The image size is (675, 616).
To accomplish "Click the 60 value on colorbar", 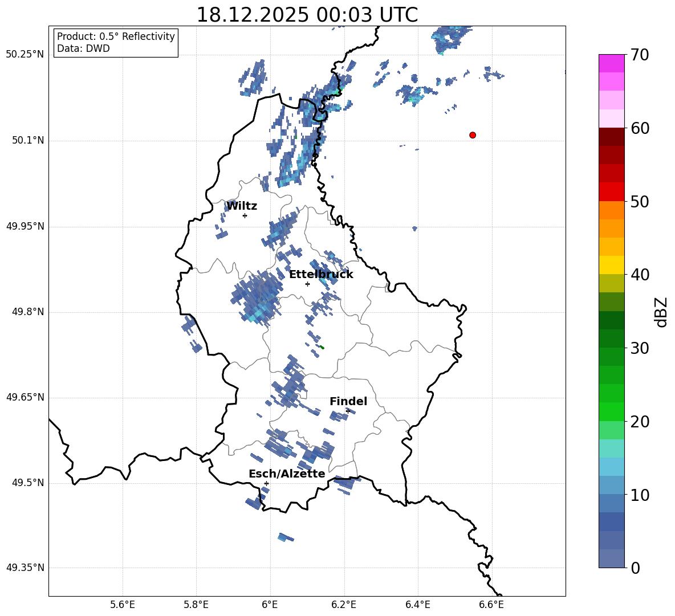I will (640, 128).
